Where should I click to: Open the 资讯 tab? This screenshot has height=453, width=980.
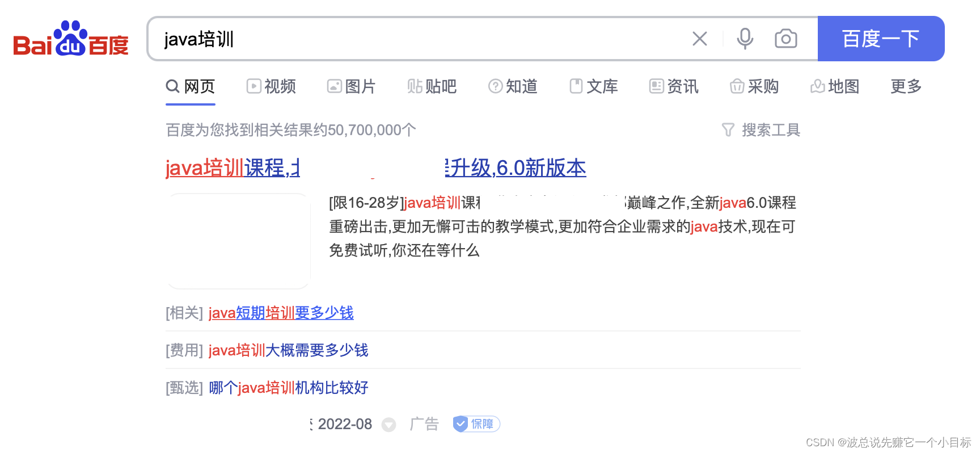pos(674,86)
